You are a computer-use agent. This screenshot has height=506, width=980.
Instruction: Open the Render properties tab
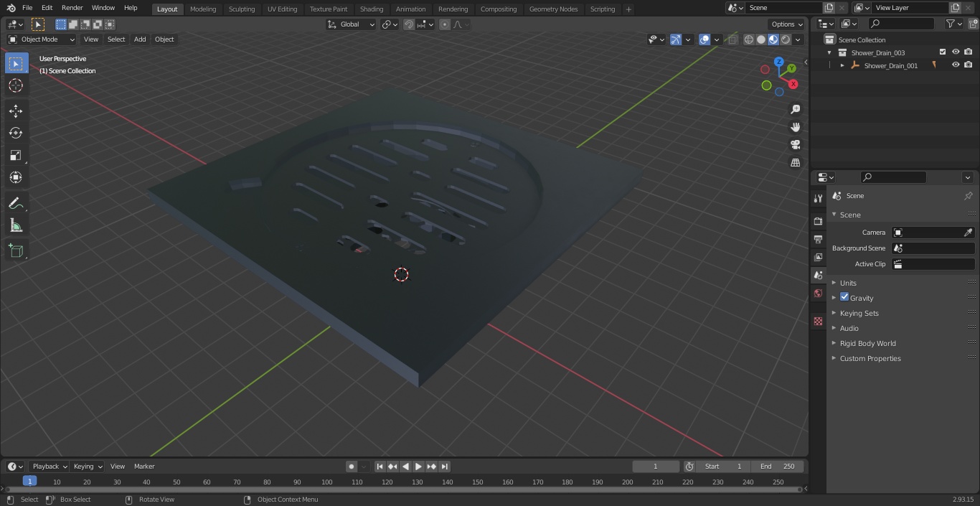(818, 221)
